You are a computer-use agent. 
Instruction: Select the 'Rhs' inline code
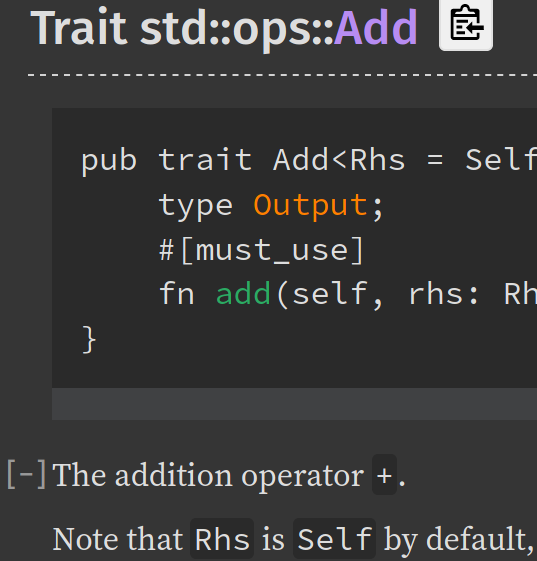pyautogui.click(x=222, y=539)
